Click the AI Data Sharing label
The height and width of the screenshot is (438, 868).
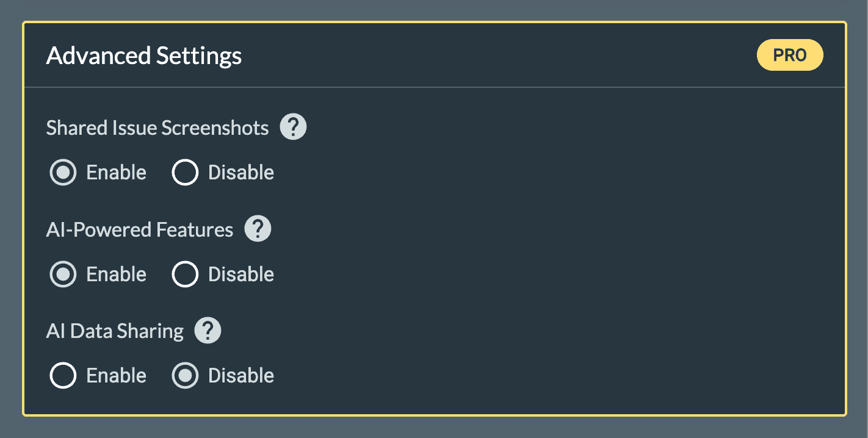pos(115,330)
